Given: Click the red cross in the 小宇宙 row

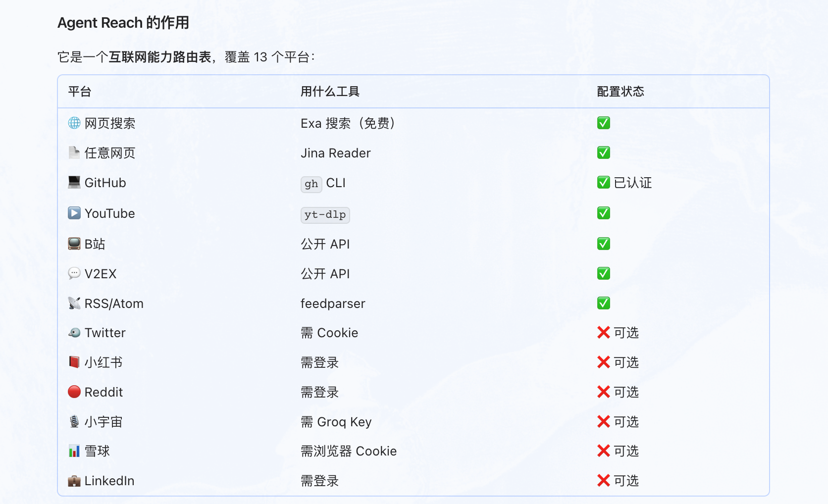Looking at the screenshot, I should 604,422.
